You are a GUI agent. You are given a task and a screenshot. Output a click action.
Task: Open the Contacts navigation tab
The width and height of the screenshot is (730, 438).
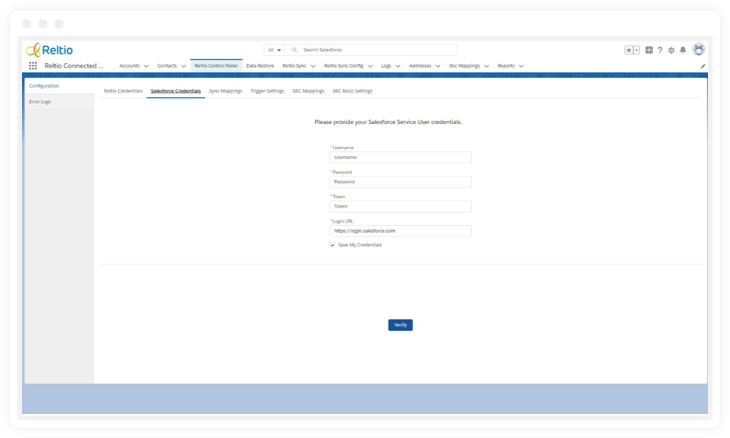point(167,66)
